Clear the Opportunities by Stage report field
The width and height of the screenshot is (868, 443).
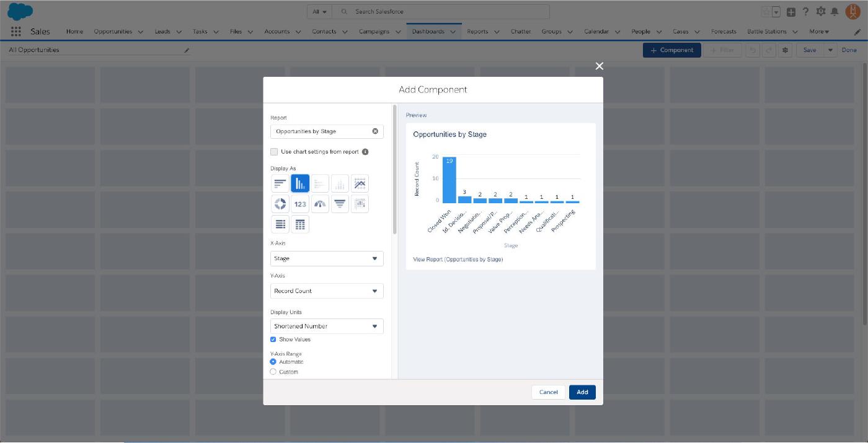[375, 131]
